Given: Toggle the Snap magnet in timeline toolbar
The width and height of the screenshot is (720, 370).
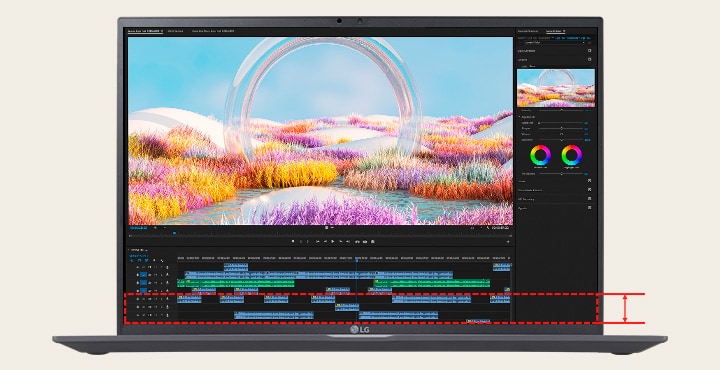Looking at the screenshot, I should pyautogui.click(x=139, y=260).
